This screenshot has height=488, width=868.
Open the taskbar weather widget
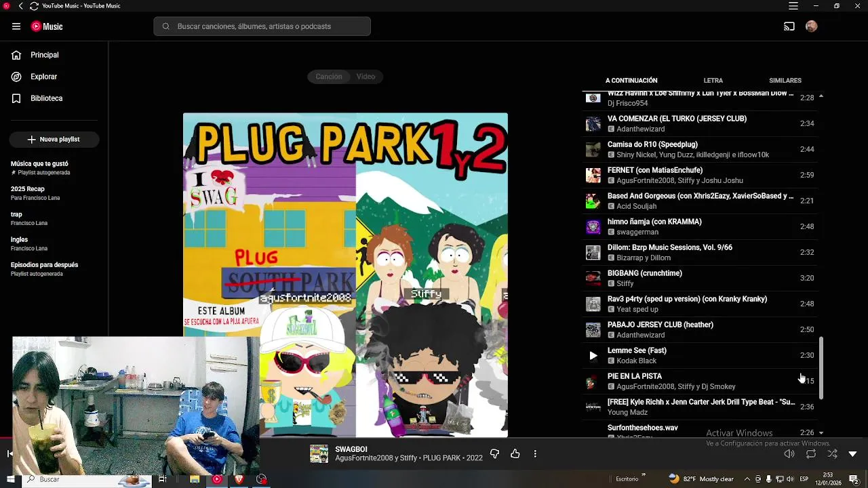701,479
